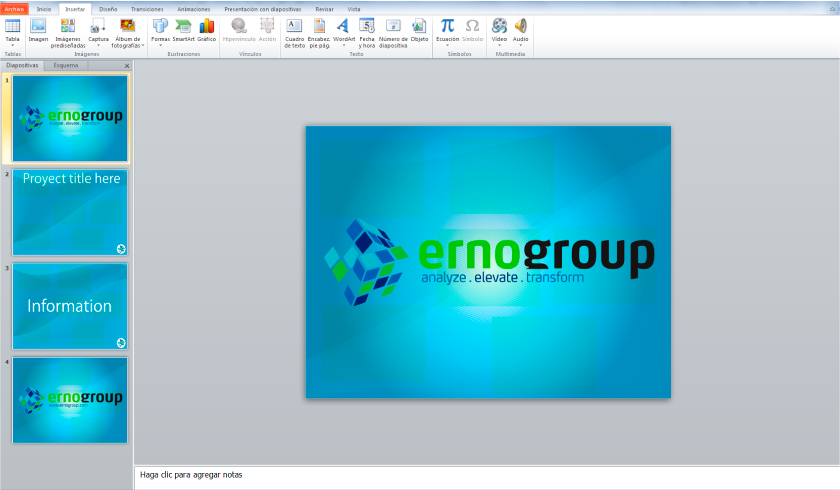Expand the Álbum de fotografías dropdown arrow
Image resolution: width=840 pixels, height=490 pixels.
point(144,46)
